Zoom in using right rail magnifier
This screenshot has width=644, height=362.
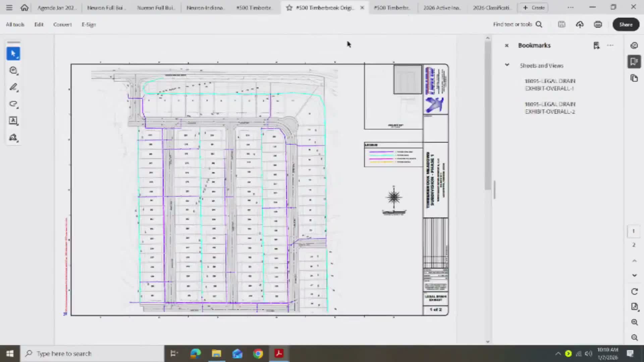(634, 322)
